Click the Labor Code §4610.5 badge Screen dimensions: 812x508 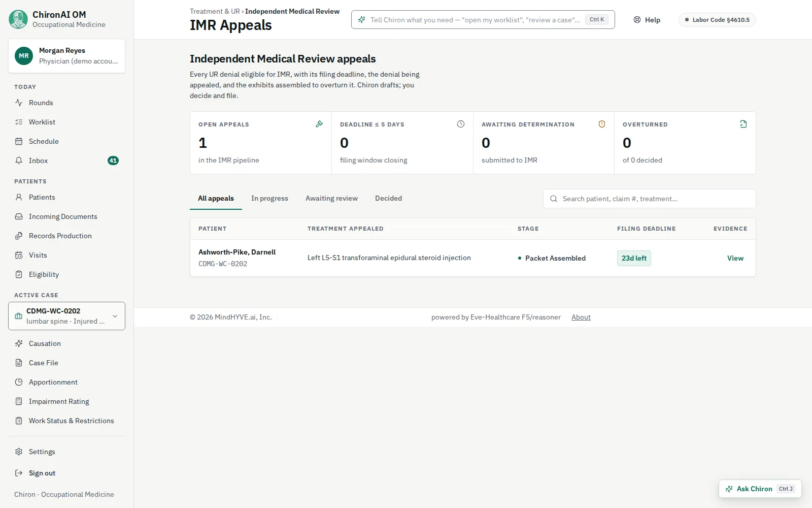717,20
